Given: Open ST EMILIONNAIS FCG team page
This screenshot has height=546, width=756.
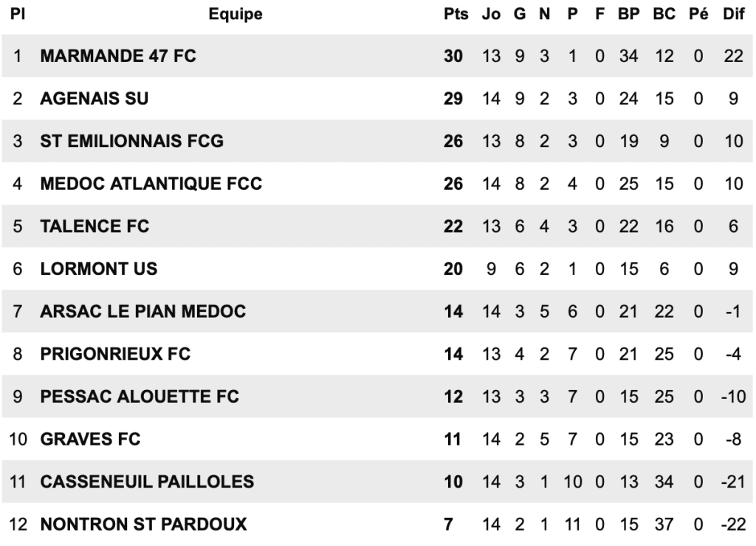Looking at the screenshot, I should click(131, 141).
